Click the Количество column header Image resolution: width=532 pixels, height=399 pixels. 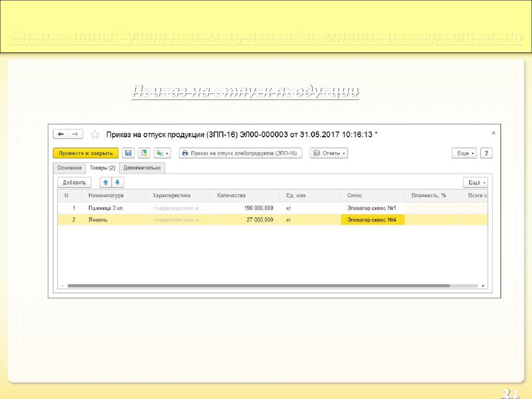pos(245,195)
